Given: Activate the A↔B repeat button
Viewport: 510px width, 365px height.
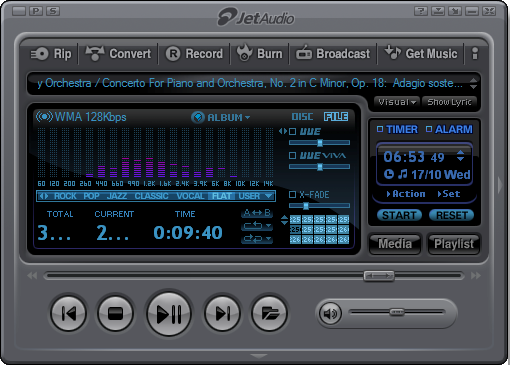Looking at the screenshot, I should (257, 213).
